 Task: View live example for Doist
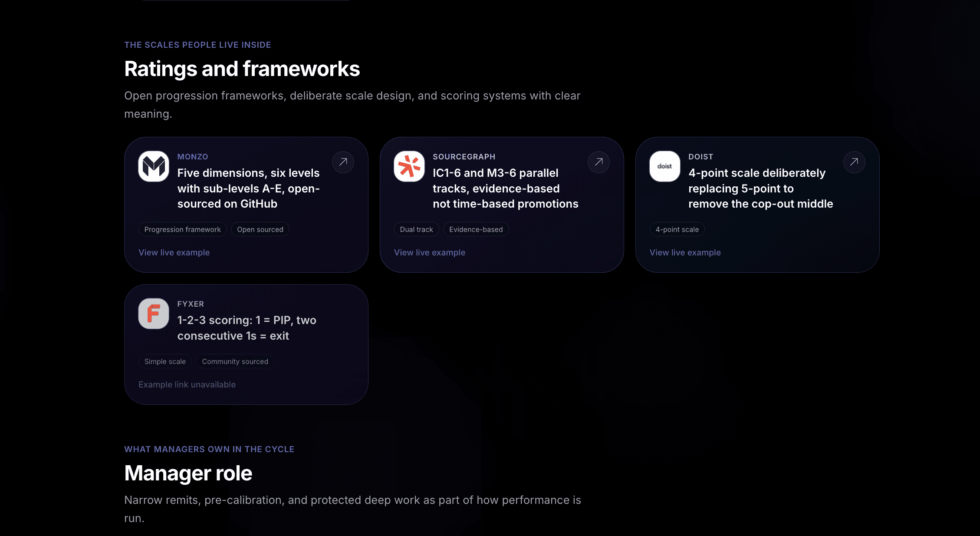coord(685,252)
